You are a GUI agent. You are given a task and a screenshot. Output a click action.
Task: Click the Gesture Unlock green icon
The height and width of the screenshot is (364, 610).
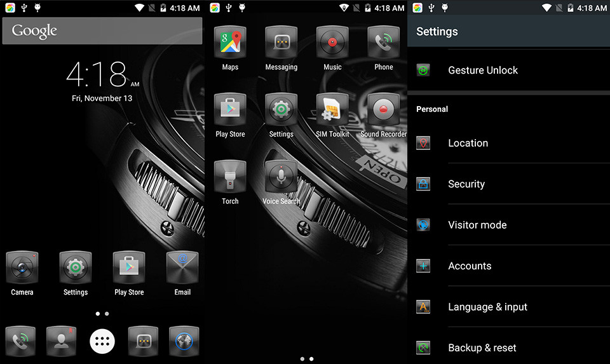tap(423, 71)
